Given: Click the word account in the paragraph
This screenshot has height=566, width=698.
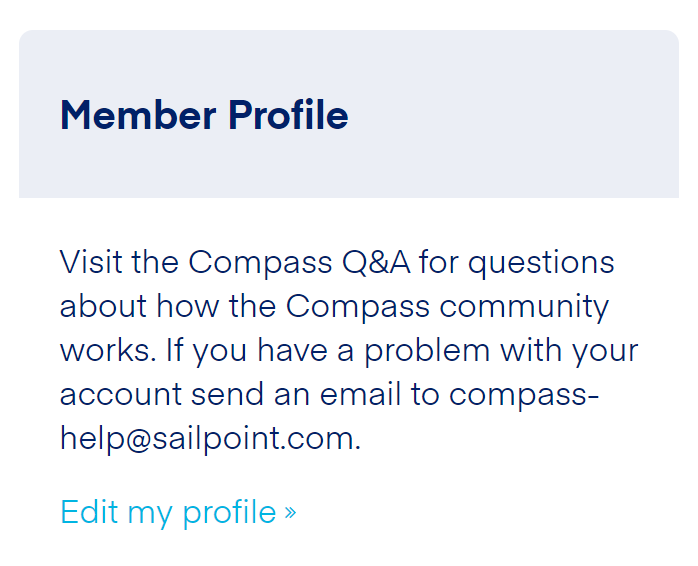Looking at the screenshot, I should (120, 394).
